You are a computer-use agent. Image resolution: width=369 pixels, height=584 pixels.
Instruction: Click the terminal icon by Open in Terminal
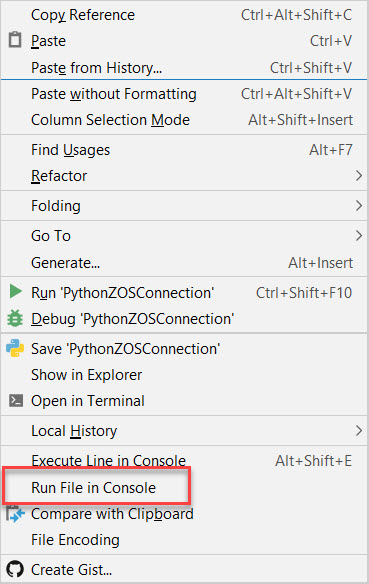16,401
